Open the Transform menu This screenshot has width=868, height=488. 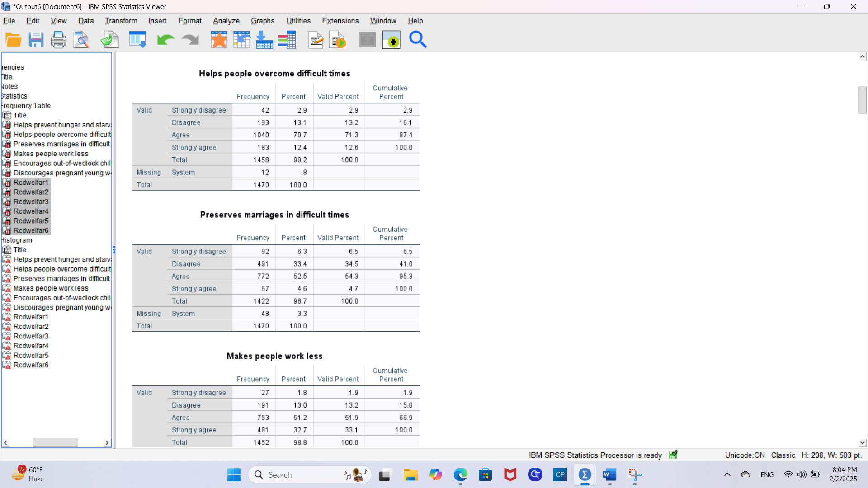click(x=120, y=21)
